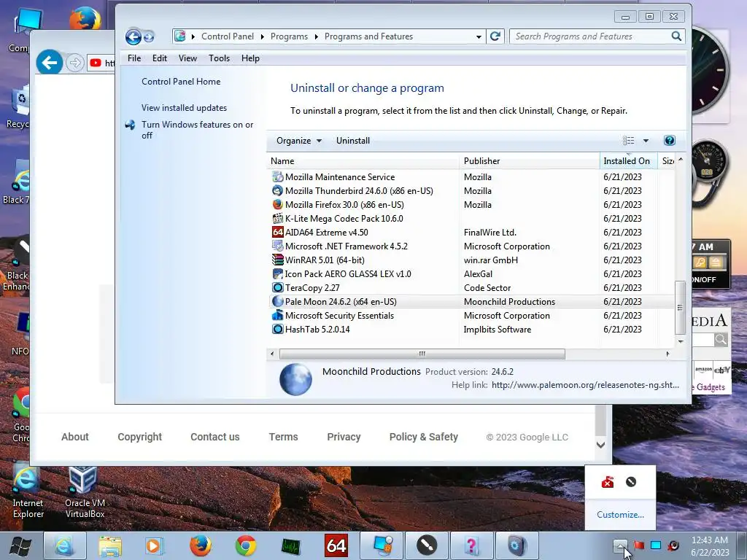The width and height of the screenshot is (747, 560).
Task: Launch Google Chrome from the taskbar
Action: coord(246,545)
